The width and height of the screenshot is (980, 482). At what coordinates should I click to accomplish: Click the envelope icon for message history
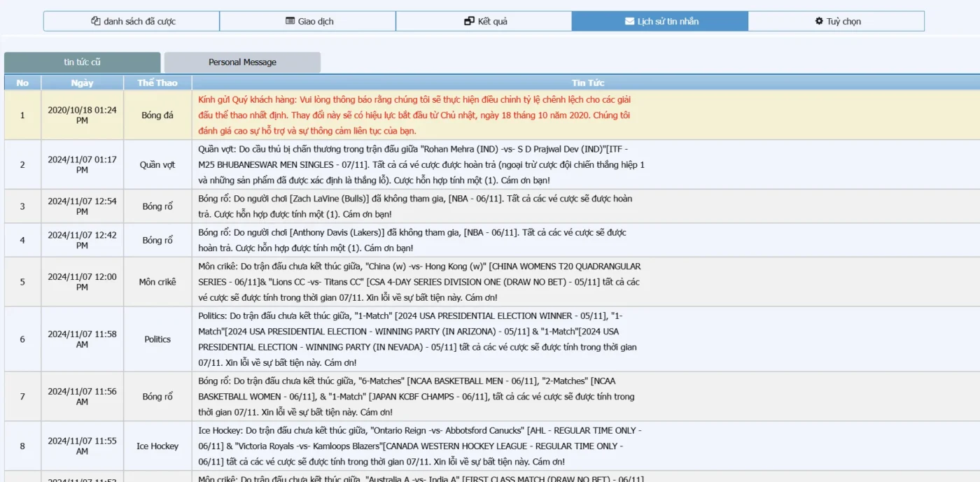629,21
